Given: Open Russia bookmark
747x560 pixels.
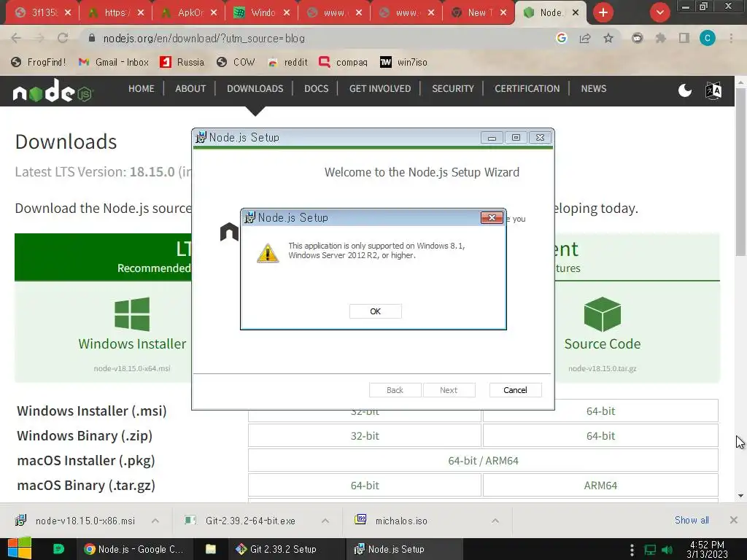Looking at the screenshot, I should tap(182, 62).
